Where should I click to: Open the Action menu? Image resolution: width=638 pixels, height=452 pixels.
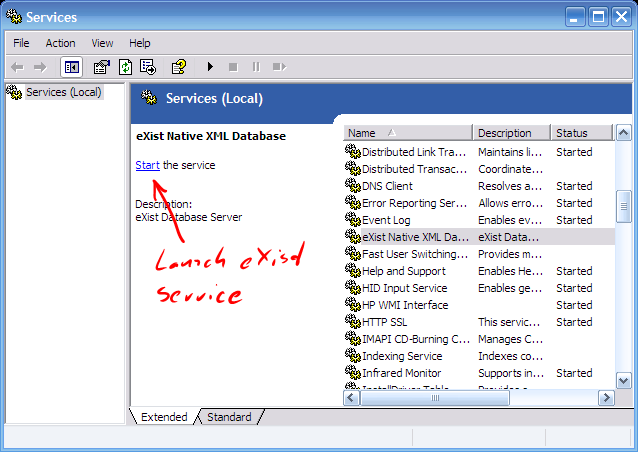click(60, 43)
